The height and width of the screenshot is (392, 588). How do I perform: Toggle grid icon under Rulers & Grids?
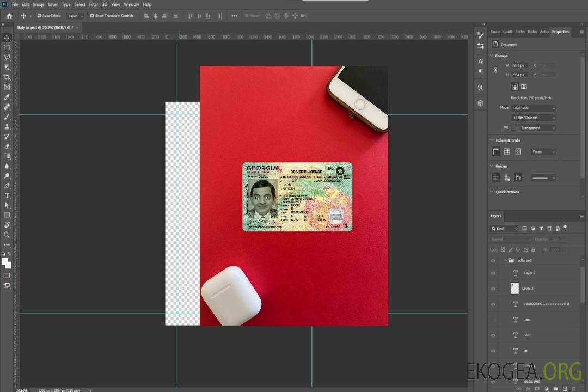pos(507,152)
